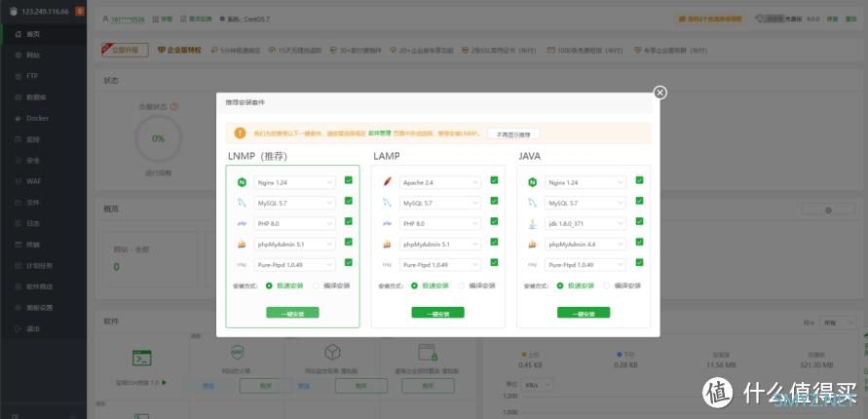
Task: Click the Apache feather icon in LAMP panel
Action: [x=387, y=182]
